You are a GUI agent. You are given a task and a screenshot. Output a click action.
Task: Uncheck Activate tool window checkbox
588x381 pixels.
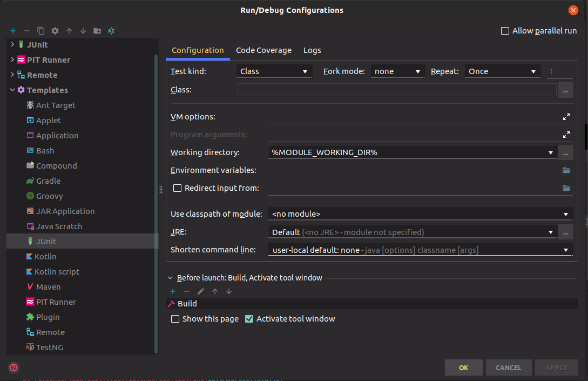249,319
